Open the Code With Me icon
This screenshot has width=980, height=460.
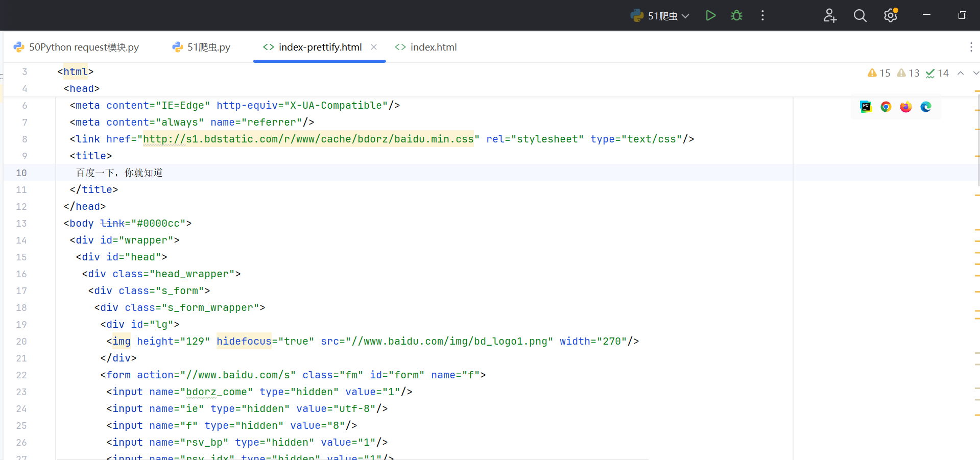(x=830, y=16)
